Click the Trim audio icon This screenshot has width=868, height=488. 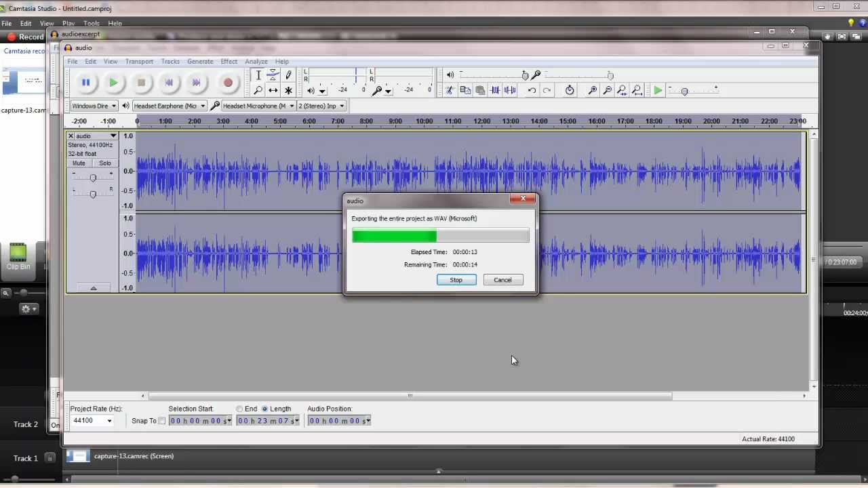tap(495, 90)
